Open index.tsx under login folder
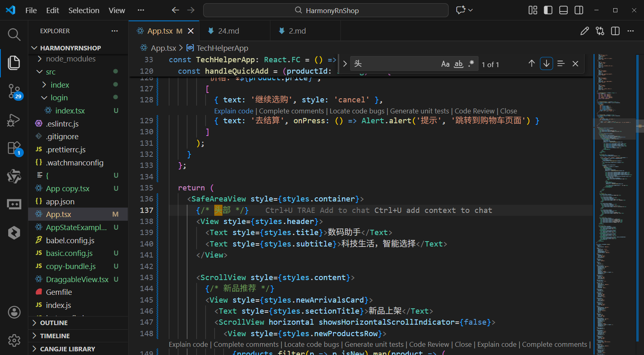644x355 pixels. tap(78, 111)
